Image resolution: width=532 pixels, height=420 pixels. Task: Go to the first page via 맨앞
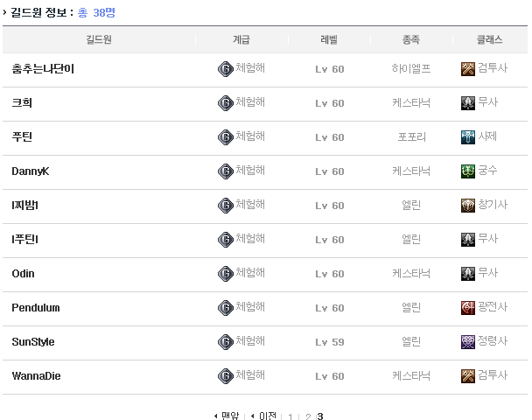[x=227, y=416]
